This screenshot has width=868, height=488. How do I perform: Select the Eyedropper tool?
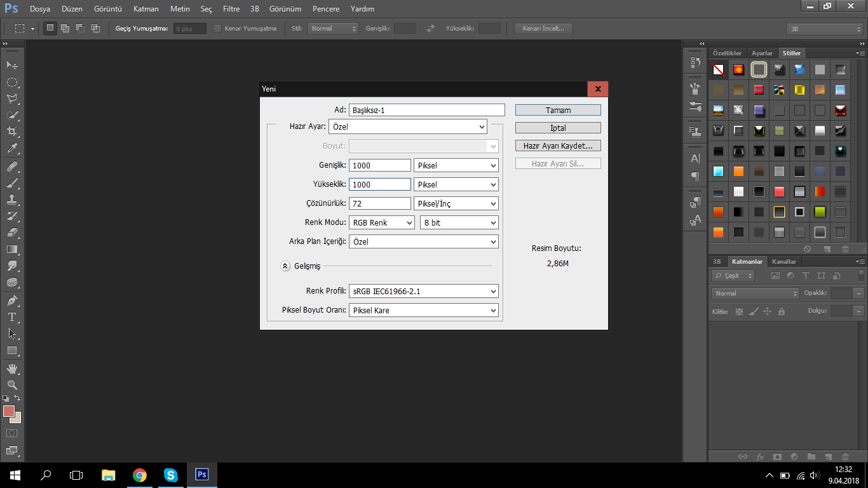12,149
